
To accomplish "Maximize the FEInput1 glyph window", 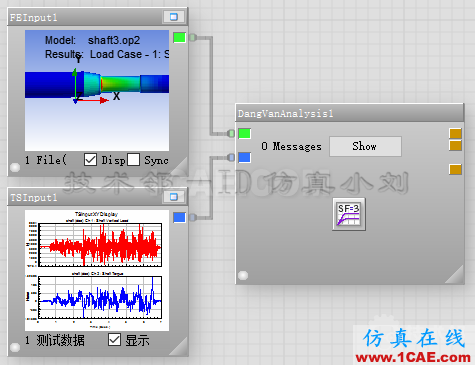I will click(174, 17).
